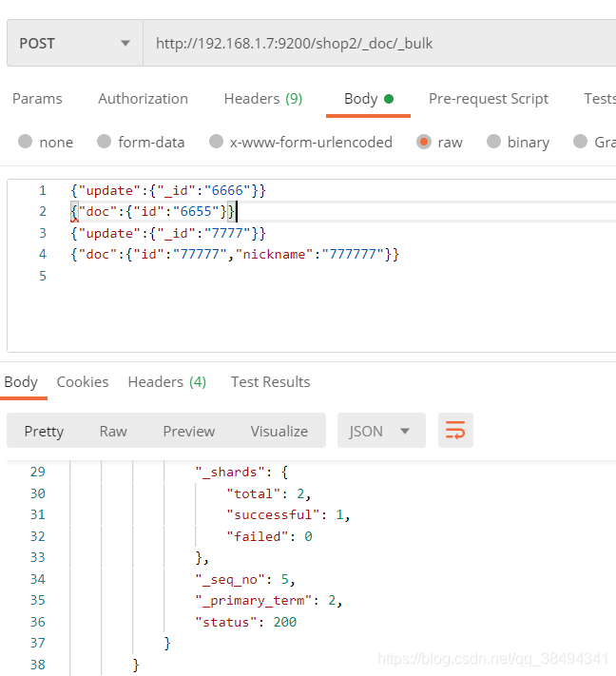This screenshot has height=676, width=616.
Task: Click line 4 in the request body editor
Action: (235, 255)
